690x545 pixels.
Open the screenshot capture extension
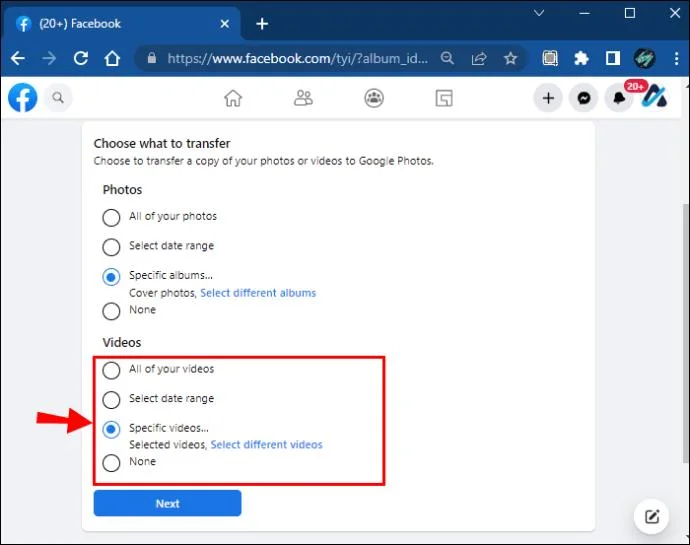[x=550, y=58]
